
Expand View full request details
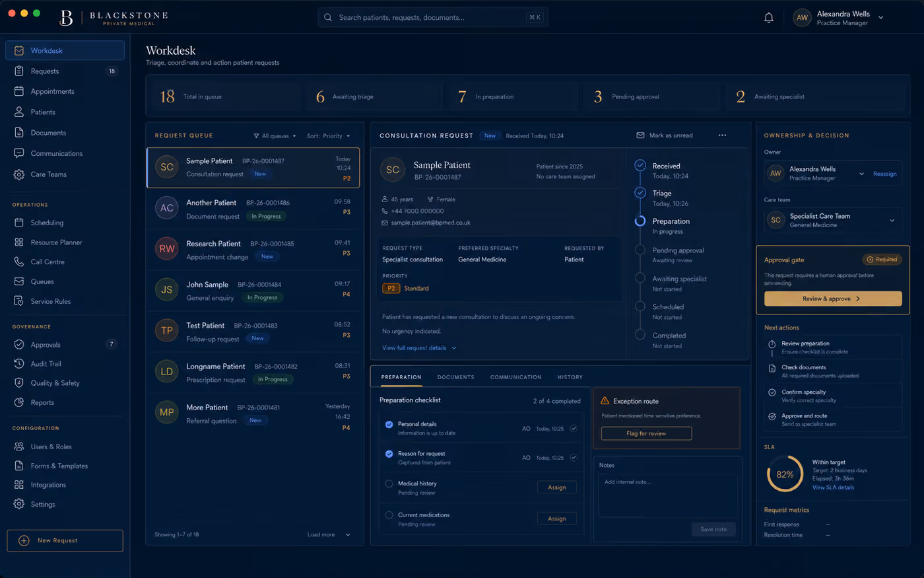tap(419, 347)
